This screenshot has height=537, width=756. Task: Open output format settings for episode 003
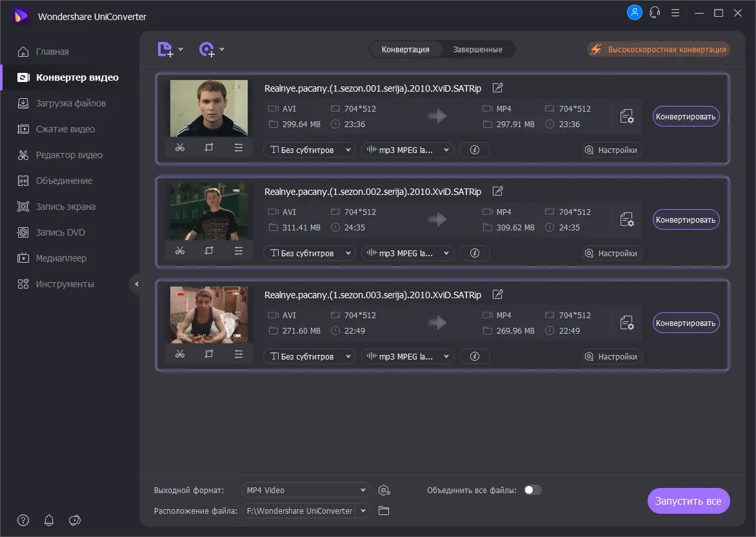point(627,323)
